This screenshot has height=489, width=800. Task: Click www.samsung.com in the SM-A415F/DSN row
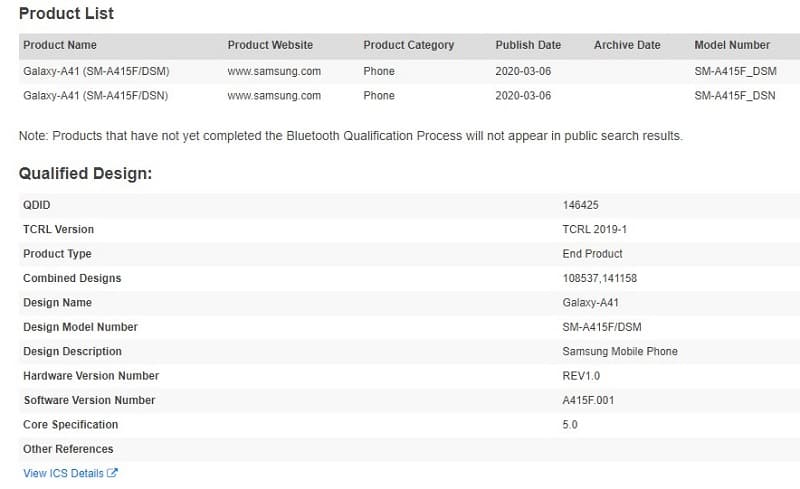pos(274,95)
